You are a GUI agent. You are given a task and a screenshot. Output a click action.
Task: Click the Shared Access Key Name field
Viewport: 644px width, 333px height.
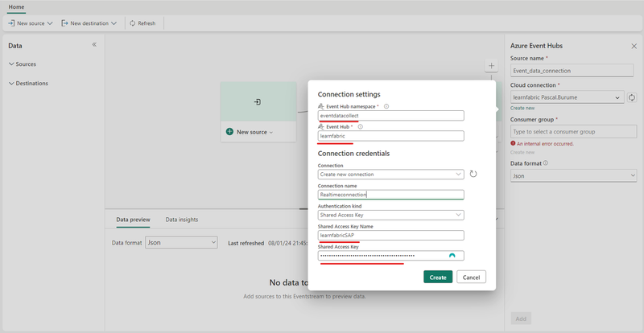391,236
